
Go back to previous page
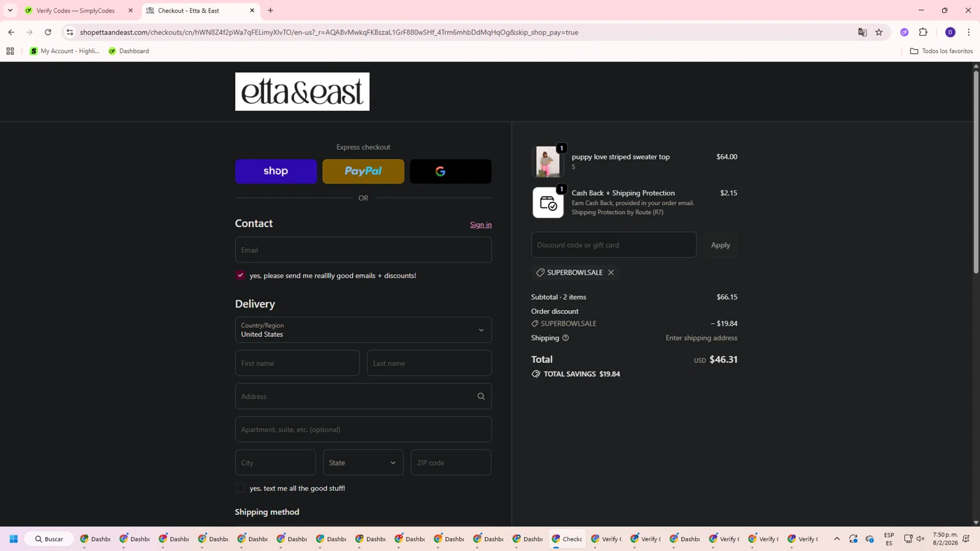(11, 32)
